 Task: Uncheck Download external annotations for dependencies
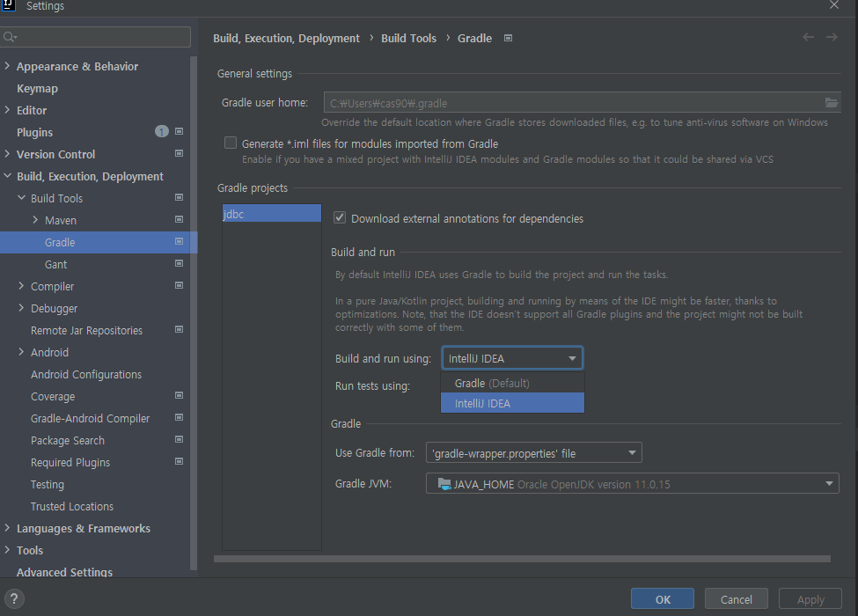point(340,217)
